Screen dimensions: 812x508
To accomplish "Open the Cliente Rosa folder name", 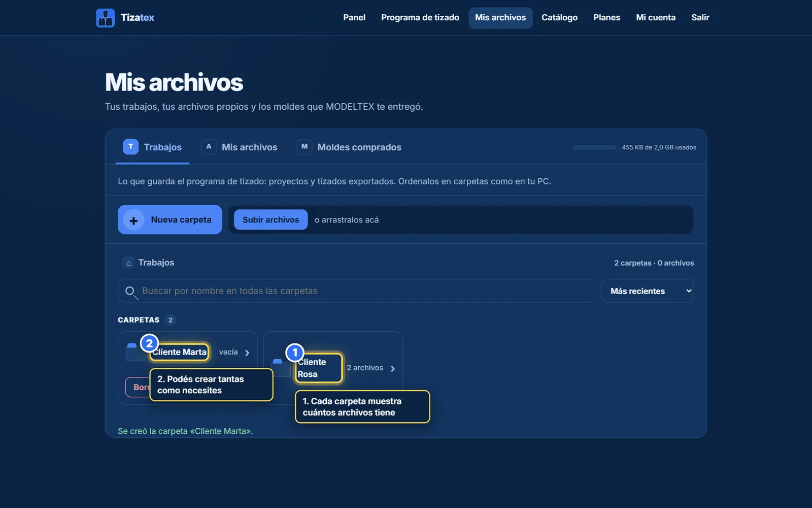I will (312, 368).
